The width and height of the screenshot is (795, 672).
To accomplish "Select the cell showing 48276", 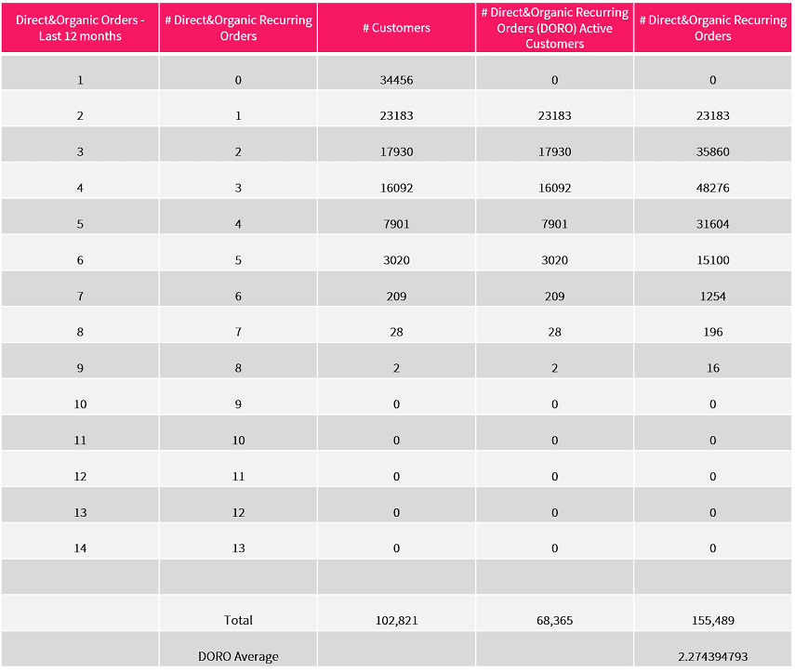I will click(712, 188).
